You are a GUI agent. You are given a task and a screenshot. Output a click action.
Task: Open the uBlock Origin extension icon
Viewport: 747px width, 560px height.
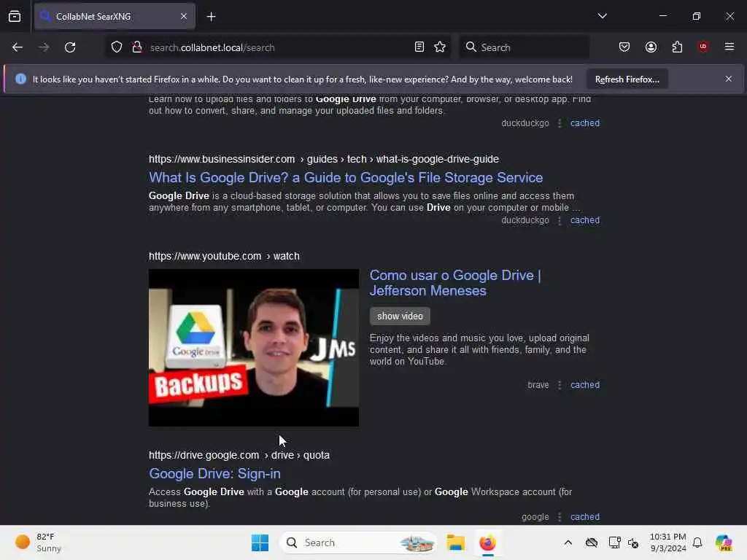703,47
